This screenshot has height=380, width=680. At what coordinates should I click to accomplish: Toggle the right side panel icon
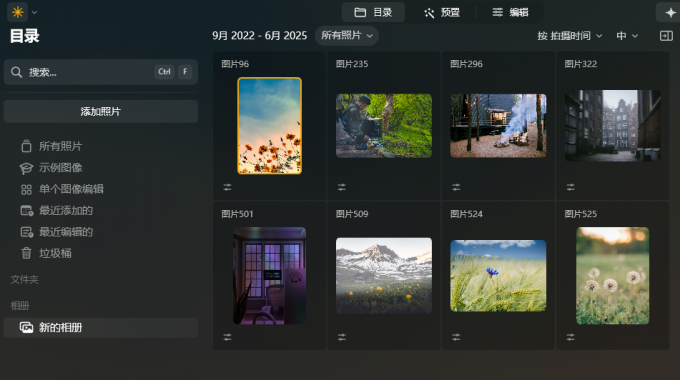(666, 36)
